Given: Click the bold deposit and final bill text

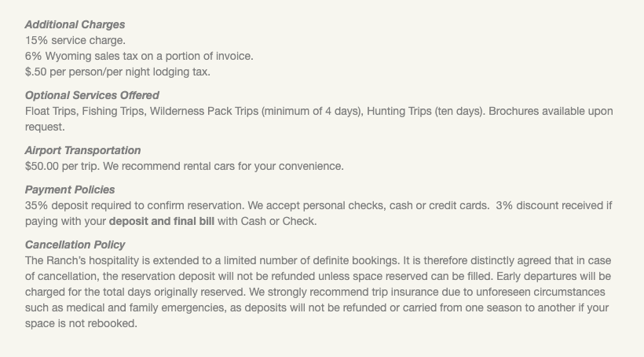Looking at the screenshot, I should click(x=161, y=221).
